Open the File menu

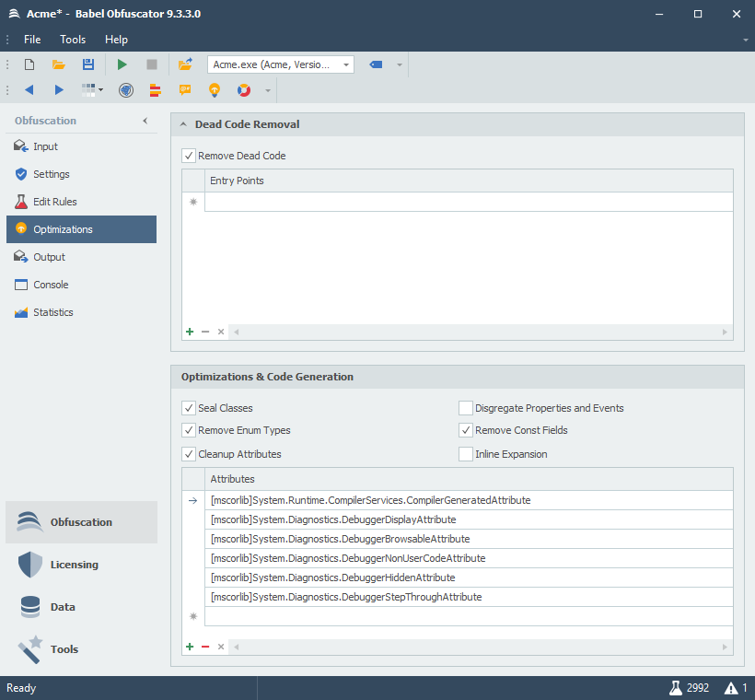click(x=32, y=40)
